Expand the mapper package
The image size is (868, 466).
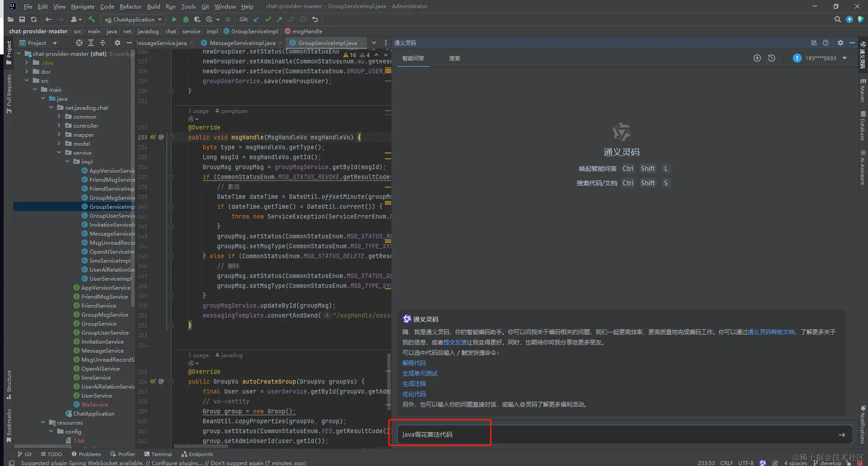pos(59,134)
